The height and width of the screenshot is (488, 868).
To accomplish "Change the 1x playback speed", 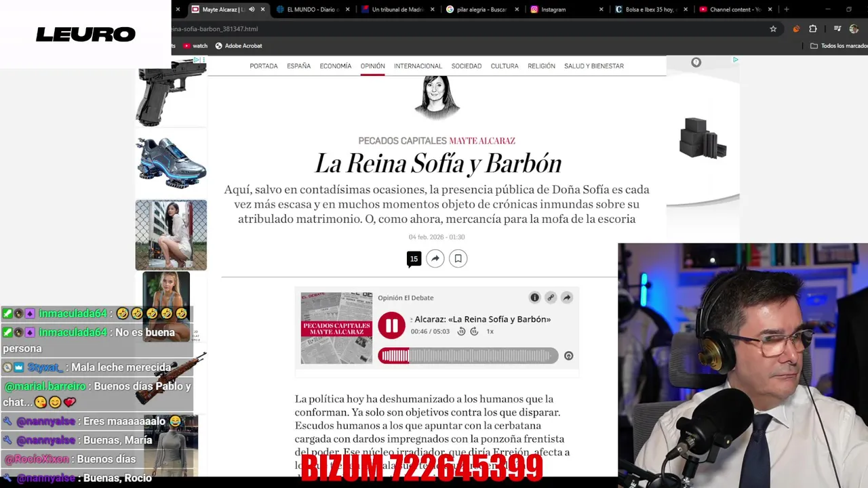I will point(490,331).
